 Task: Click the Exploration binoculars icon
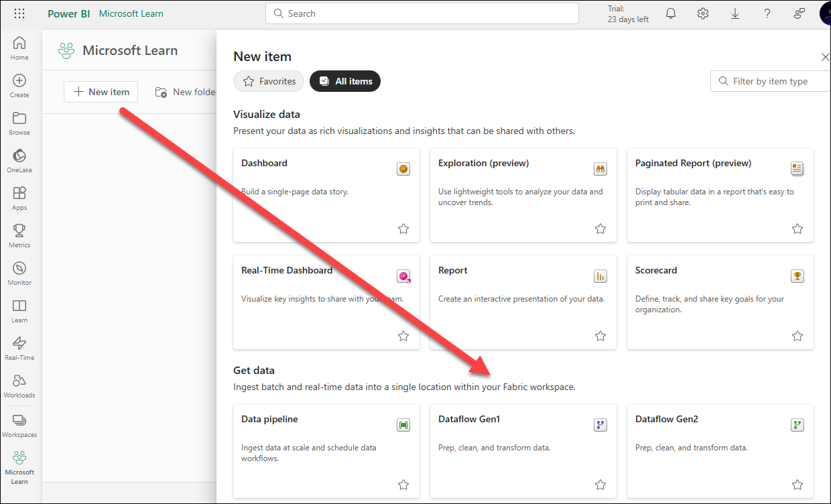pyautogui.click(x=600, y=169)
